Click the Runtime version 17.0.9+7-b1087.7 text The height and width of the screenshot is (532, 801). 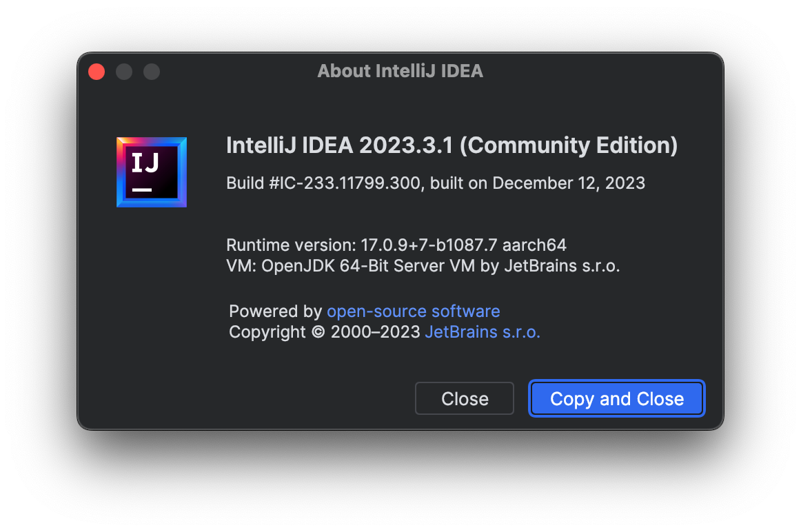(x=396, y=245)
